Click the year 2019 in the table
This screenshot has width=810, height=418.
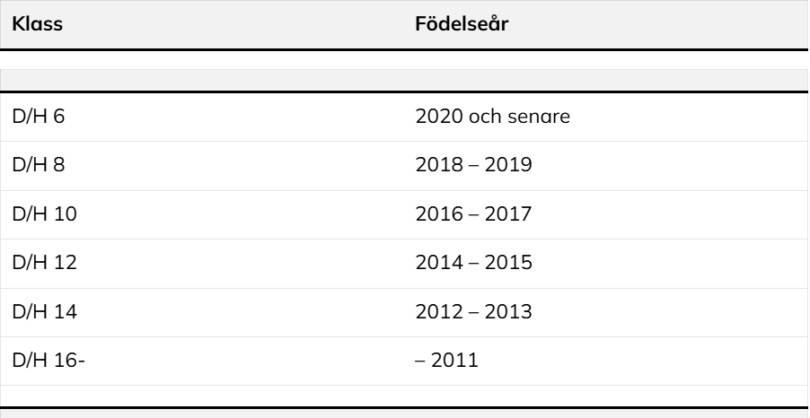[x=506, y=164]
